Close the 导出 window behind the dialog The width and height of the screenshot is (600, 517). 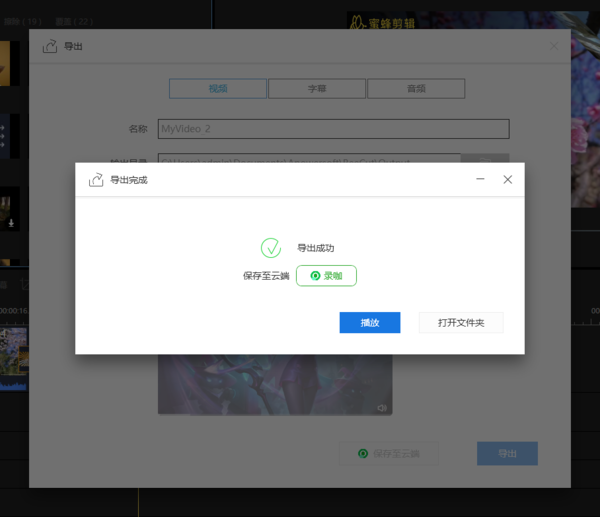(554, 46)
